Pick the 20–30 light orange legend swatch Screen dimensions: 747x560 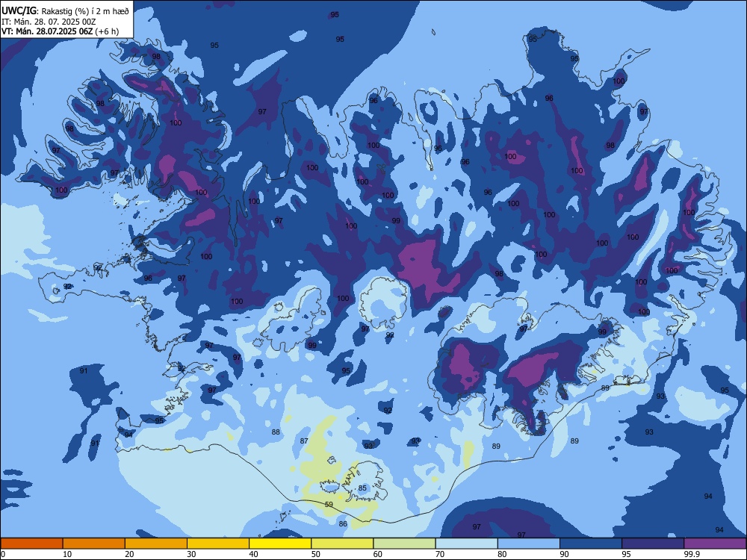[156, 544]
